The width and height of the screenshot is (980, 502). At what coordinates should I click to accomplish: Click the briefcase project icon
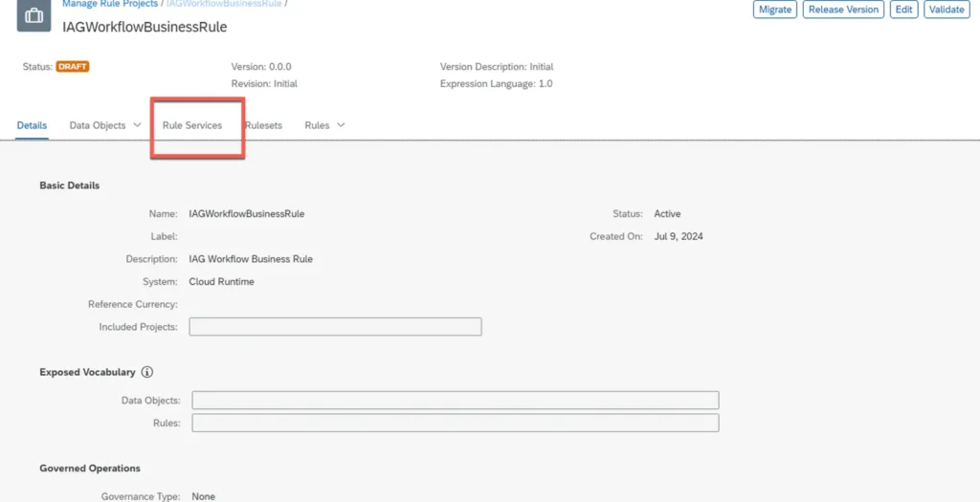pos(34,16)
